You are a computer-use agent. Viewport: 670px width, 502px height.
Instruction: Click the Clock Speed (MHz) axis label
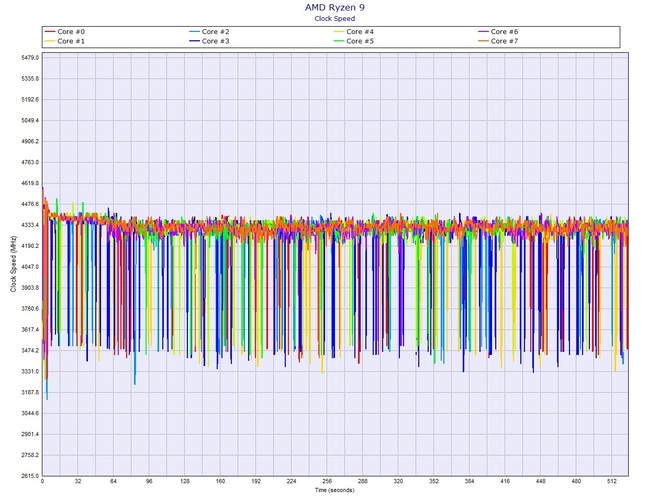13,264
